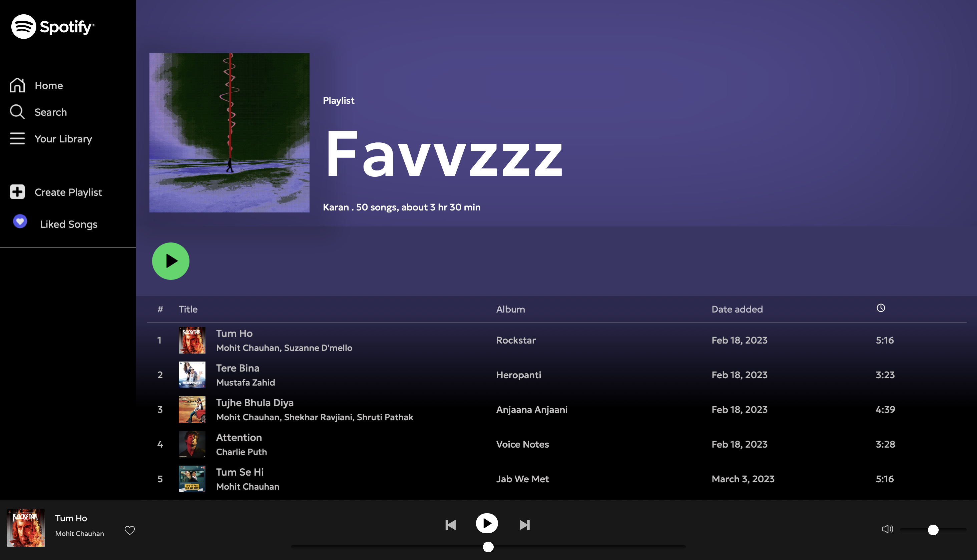Click the Home house icon
The image size is (977, 560).
[17, 85]
